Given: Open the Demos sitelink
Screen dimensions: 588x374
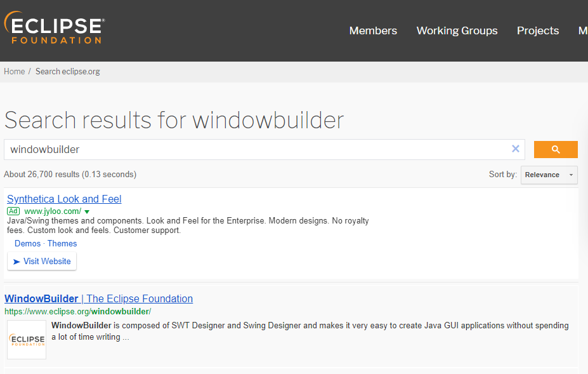Looking at the screenshot, I should click(27, 243).
